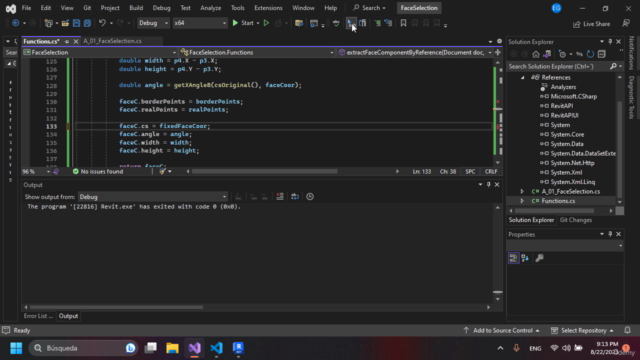
Task: Open the New Project toolbar icon
Action: 49,23
